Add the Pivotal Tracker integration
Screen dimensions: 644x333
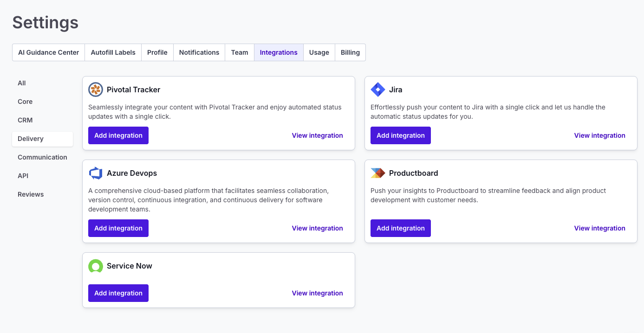tap(118, 135)
